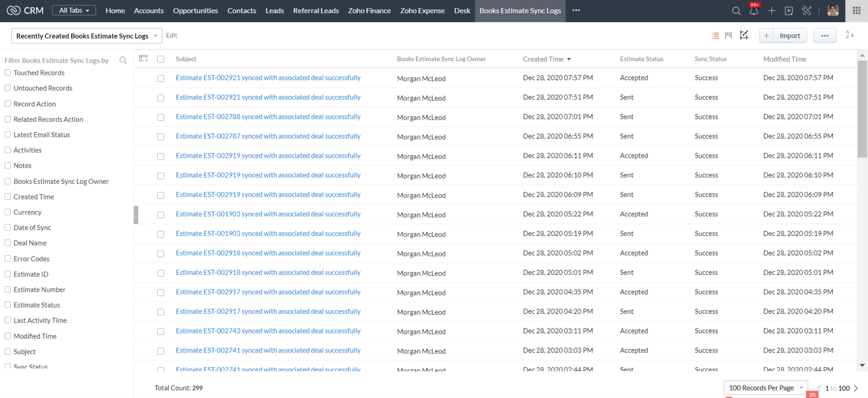Open notifications bell with 99+ badge
868x398 pixels.
(754, 10)
